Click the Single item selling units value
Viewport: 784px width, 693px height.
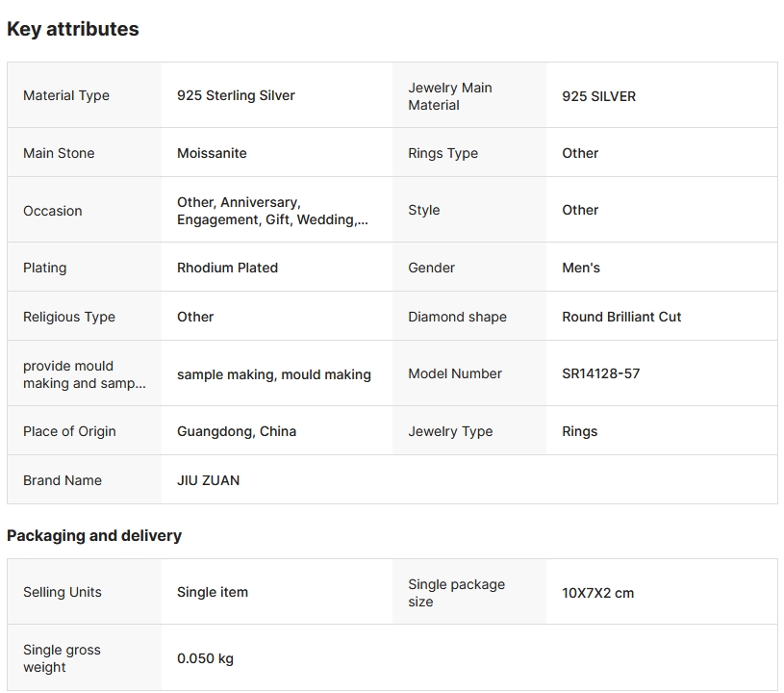(213, 592)
